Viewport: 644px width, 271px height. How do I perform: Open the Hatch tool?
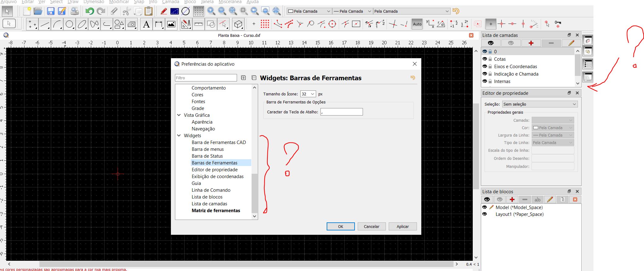tap(132, 24)
